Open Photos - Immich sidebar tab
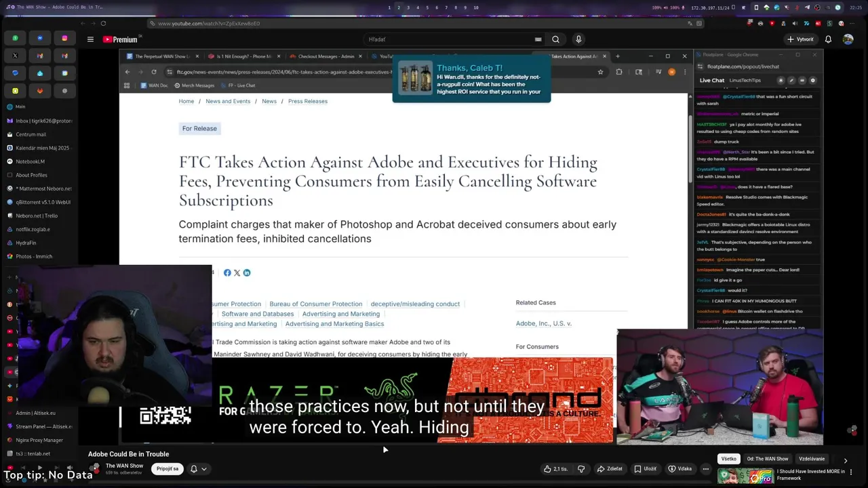868x488 pixels. coord(39,256)
